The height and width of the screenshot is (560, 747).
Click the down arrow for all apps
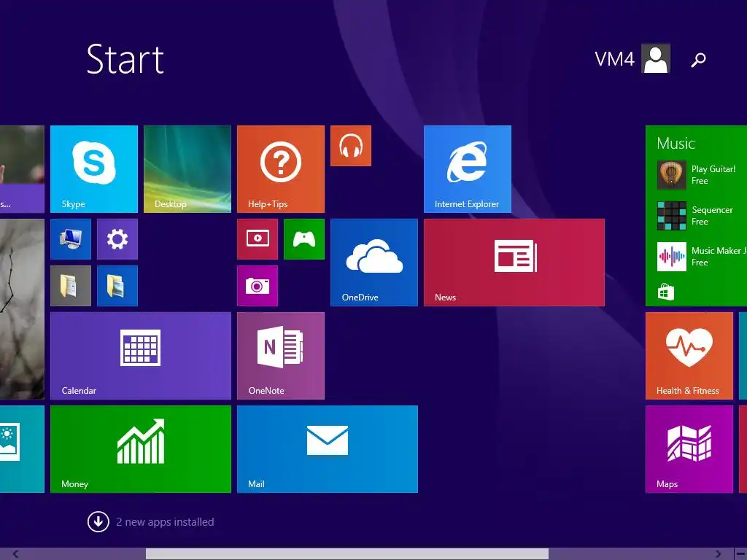click(98, 522)
